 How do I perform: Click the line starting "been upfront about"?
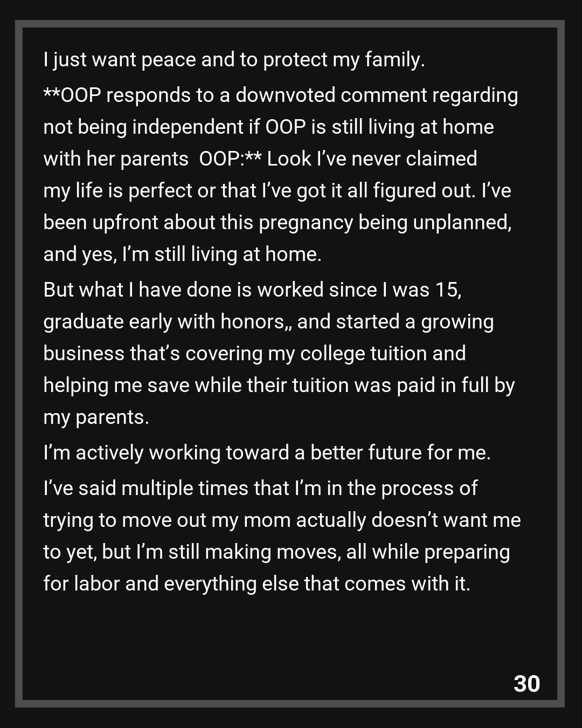click(x=277, y=222)
